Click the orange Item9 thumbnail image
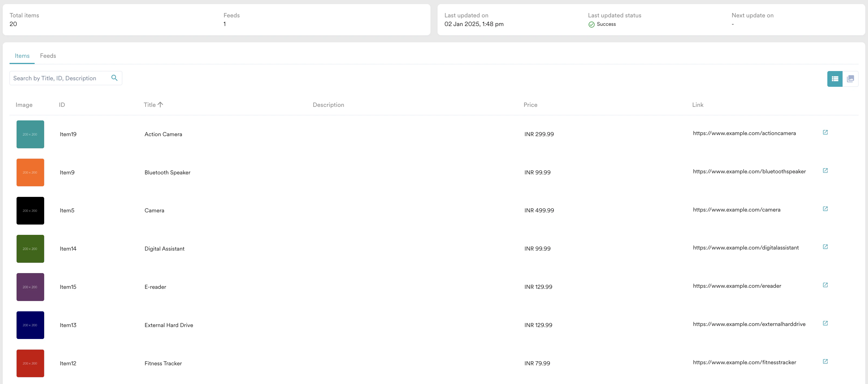 (x=30, y=172)
